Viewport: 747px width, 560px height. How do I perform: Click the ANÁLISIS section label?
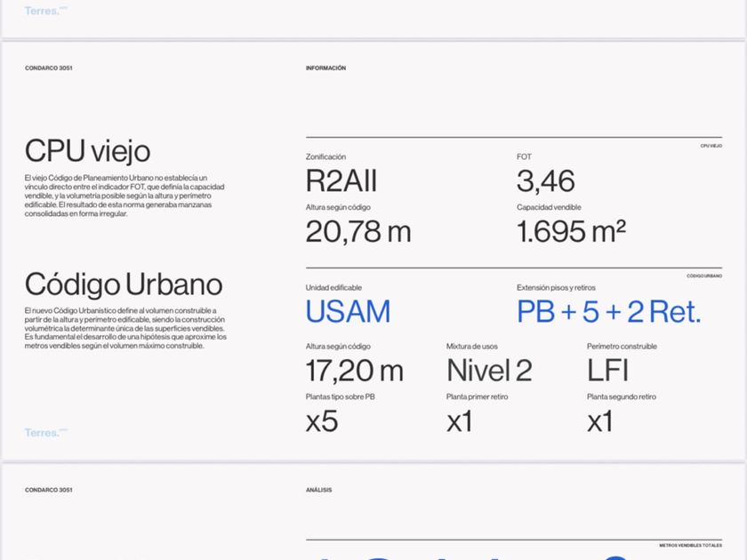pyautogui.click(x=318, y=490)
